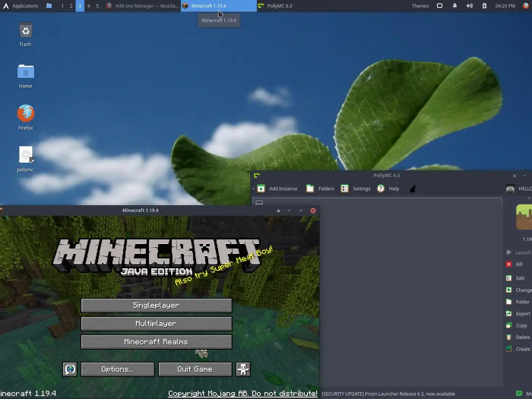Image resolution: width=532 pixels, height=399 pixels.
Task: Click Quit Game in Minecraft
Action: [195, 369]
